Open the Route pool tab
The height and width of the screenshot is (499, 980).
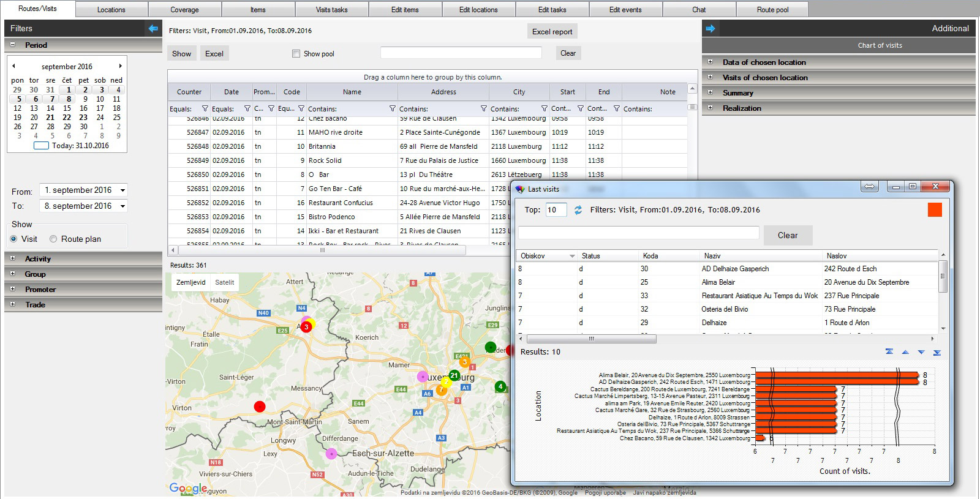(x=772, y=10)
